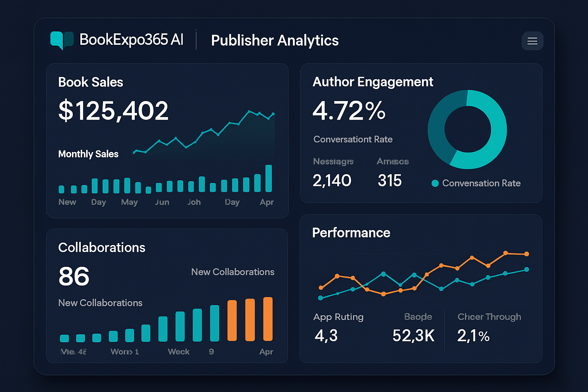Select the orange line endpoint in Performance chart
Image resolution: width=588 pixels, height=392 pixels.
point(526,254)
